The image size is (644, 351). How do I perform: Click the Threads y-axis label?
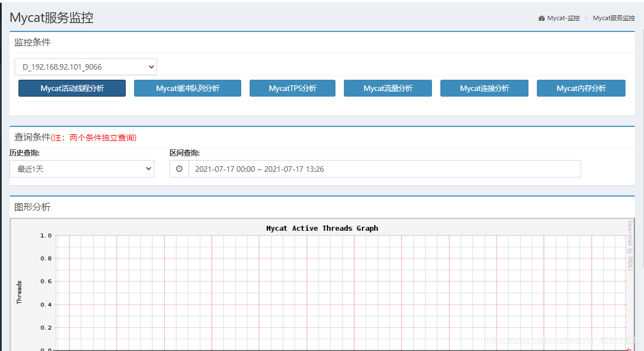pyautogui.click(x=19, y=292)
